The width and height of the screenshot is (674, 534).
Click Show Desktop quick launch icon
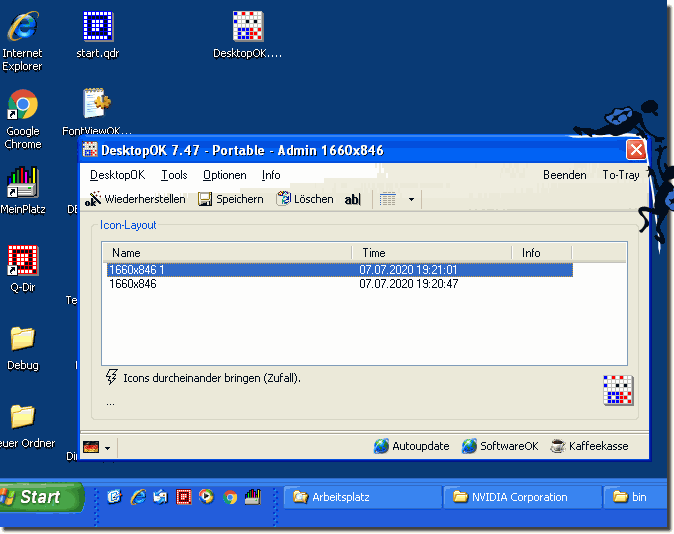(114, 497)
